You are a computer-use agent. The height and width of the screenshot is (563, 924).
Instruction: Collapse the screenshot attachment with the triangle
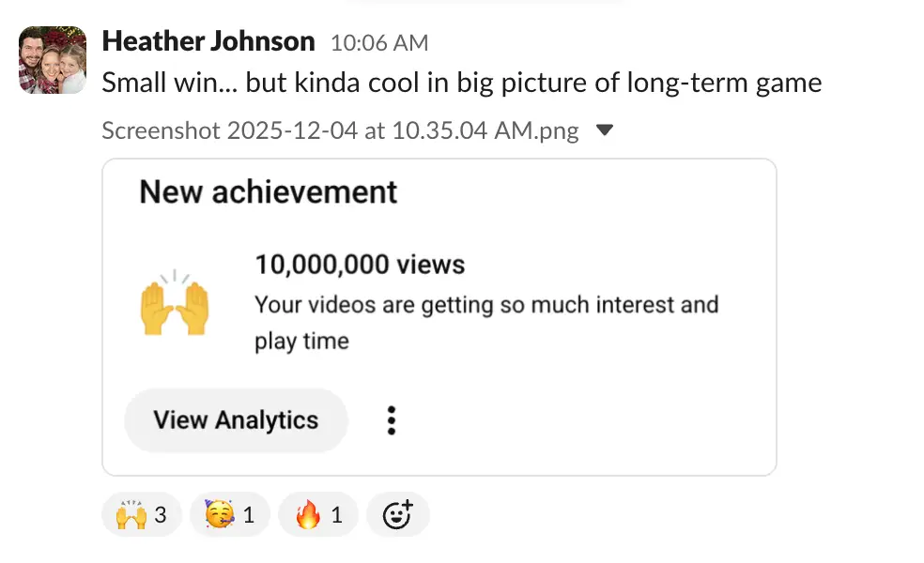tap(605, 129)
